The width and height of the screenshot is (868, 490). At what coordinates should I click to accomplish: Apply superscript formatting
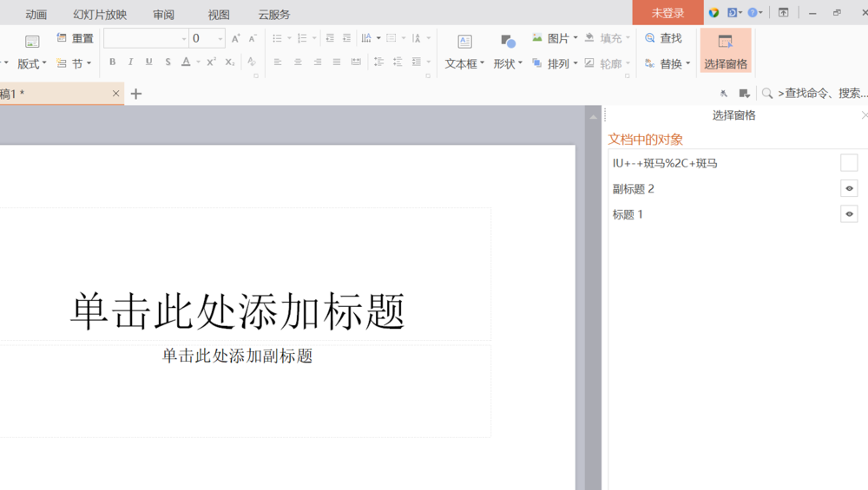pyautogui.click(x=211, y=62)
